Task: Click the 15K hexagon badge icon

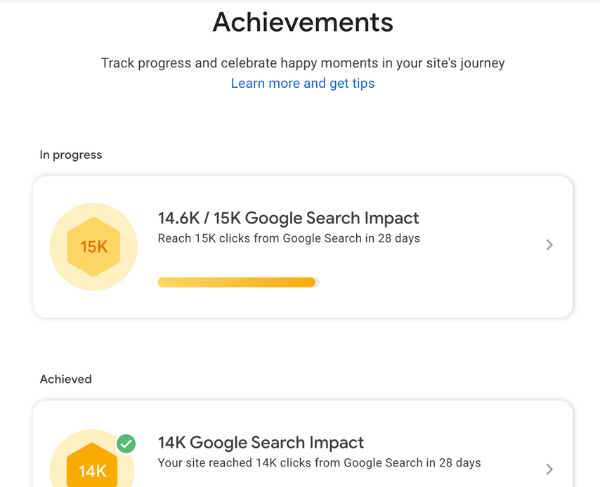Action: click(94, 246)
